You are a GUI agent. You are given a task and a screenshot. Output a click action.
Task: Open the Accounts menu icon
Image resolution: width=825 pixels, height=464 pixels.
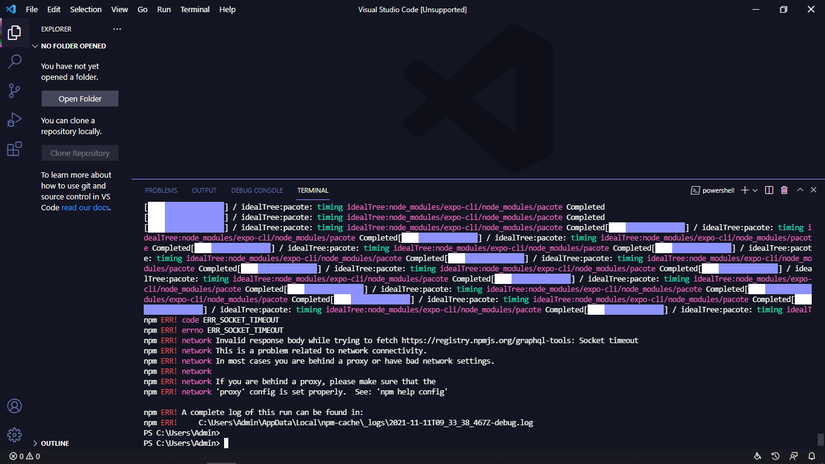coord(14,406)
